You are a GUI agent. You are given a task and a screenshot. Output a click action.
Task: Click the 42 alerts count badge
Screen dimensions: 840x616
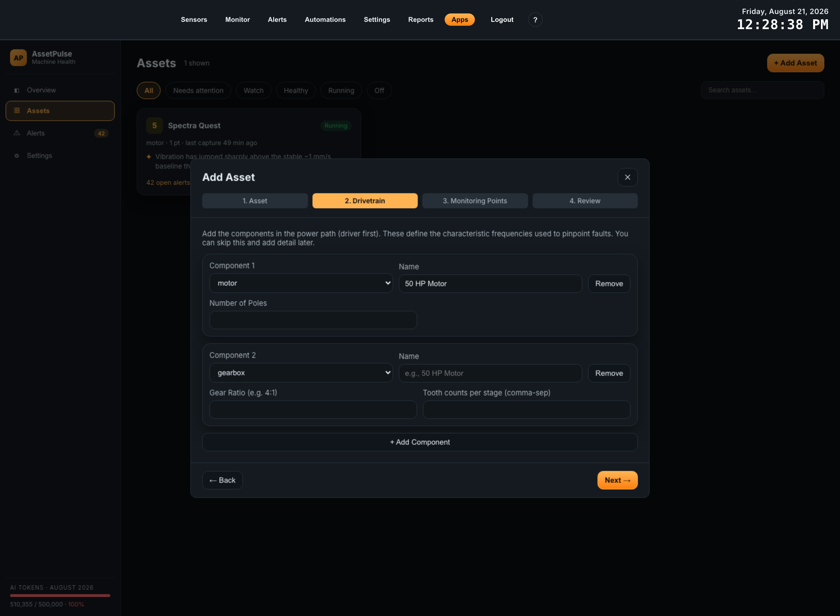coord(101,134)
